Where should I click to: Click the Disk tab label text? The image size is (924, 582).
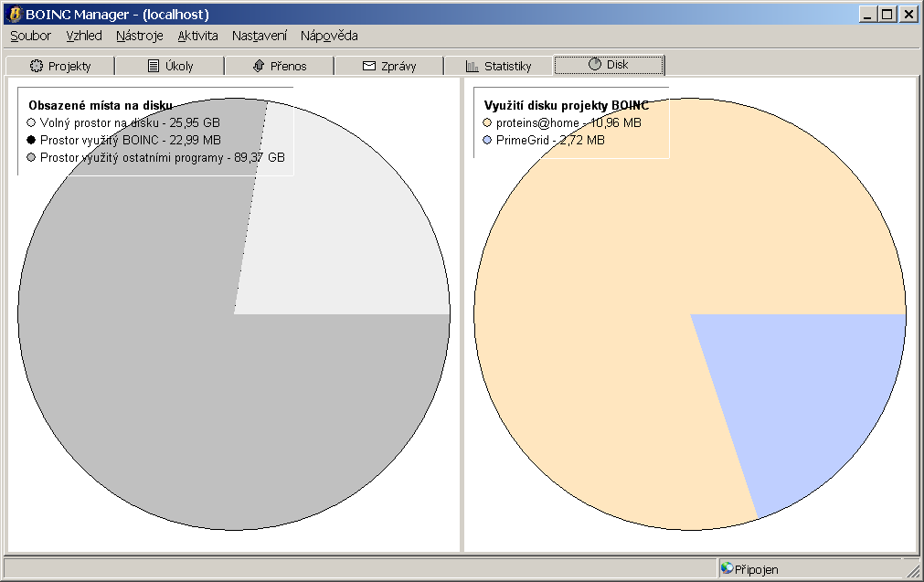click(618, 64)
